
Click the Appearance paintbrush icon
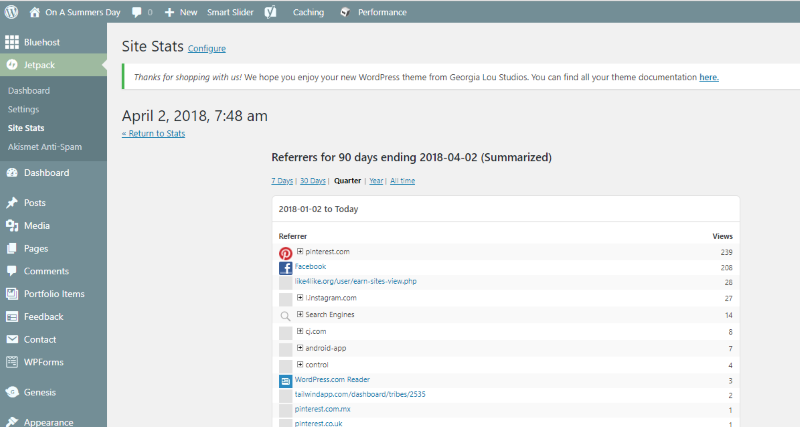pyautogui.click(x=12, y=422)
